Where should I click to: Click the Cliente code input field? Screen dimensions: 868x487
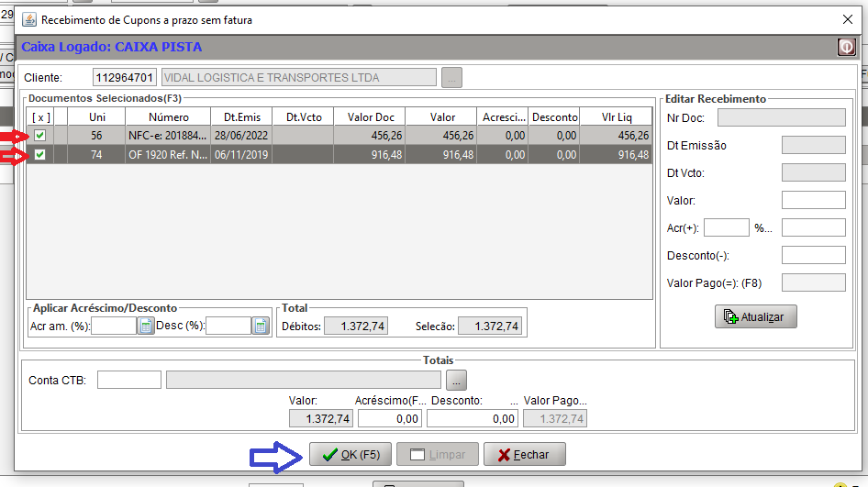click(125, 78)
